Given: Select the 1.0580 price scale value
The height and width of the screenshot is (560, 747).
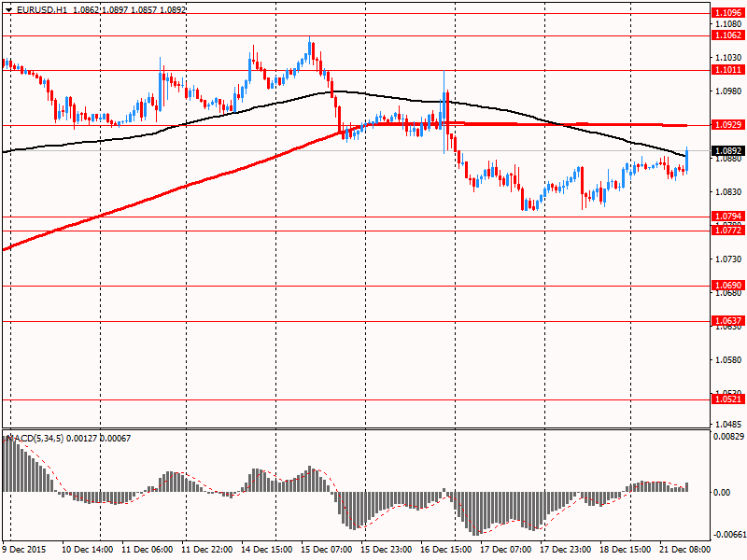Looking at the screenshot, I should coord(728,359).
